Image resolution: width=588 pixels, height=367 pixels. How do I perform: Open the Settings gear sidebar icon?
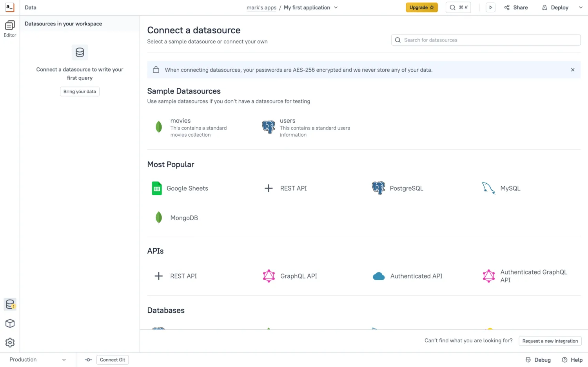pyautogui.click(x=10, y=343)
